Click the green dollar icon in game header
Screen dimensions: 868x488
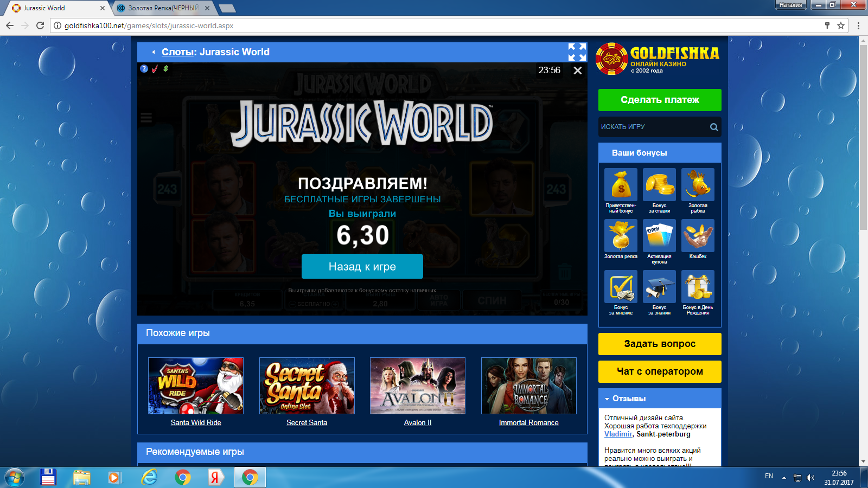click(165, 69)
